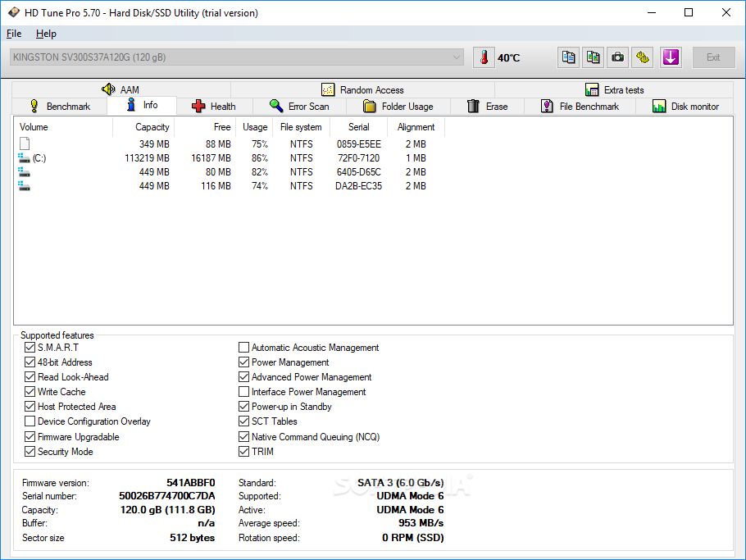746x560 pixels.
Task: Click the Error Scan magnifier icon
Action: point(276,106)
